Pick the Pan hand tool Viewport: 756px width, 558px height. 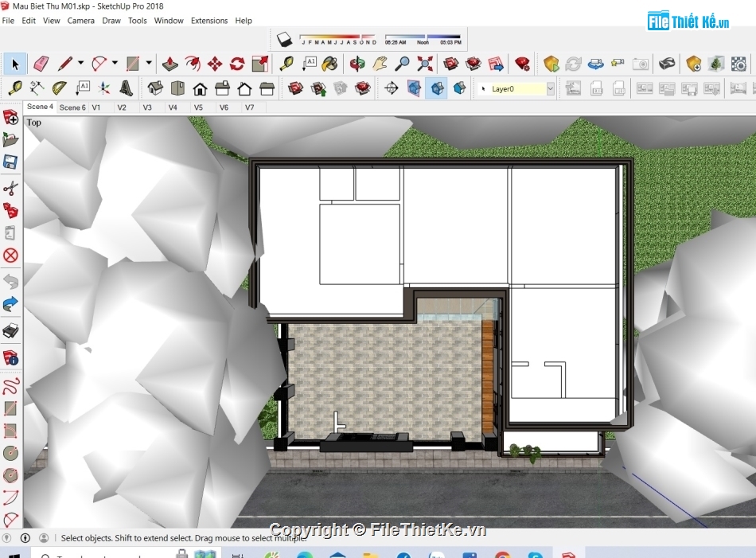(x=380, y=64)
